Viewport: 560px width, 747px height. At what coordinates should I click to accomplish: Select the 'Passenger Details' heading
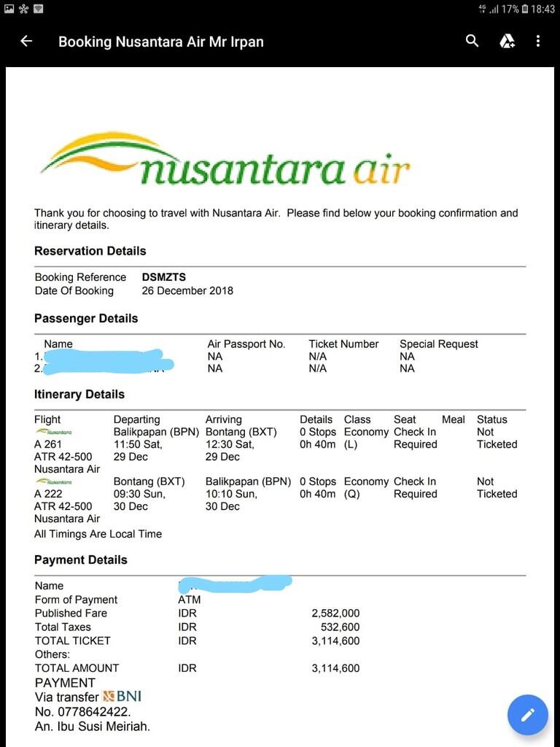(86, 318)
